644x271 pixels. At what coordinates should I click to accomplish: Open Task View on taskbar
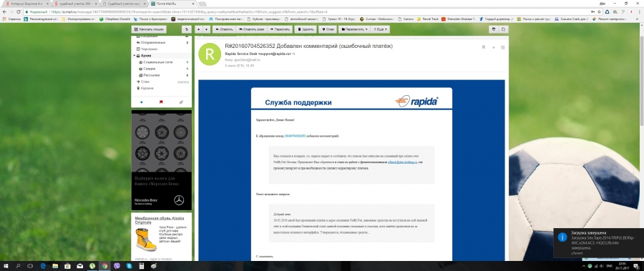coord(30,266)
